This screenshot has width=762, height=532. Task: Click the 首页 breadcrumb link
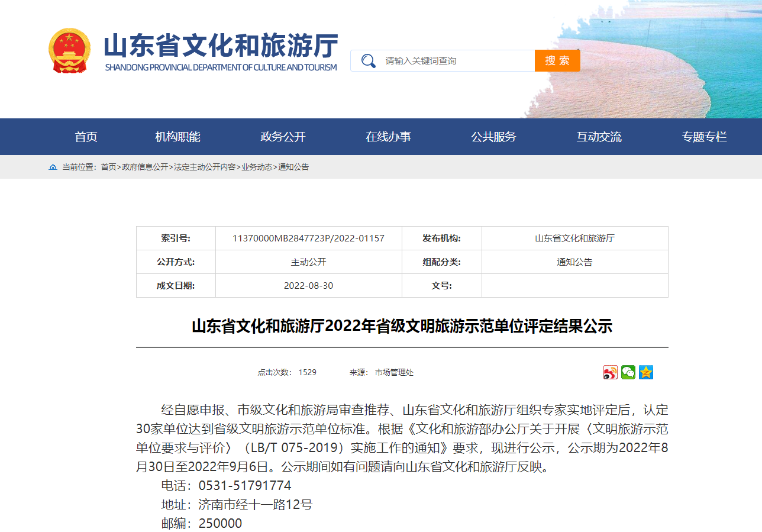[x=108, y=167]
